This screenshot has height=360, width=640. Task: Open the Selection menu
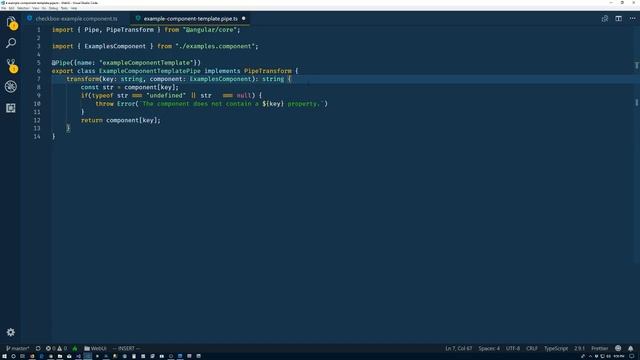pos(23,8)
